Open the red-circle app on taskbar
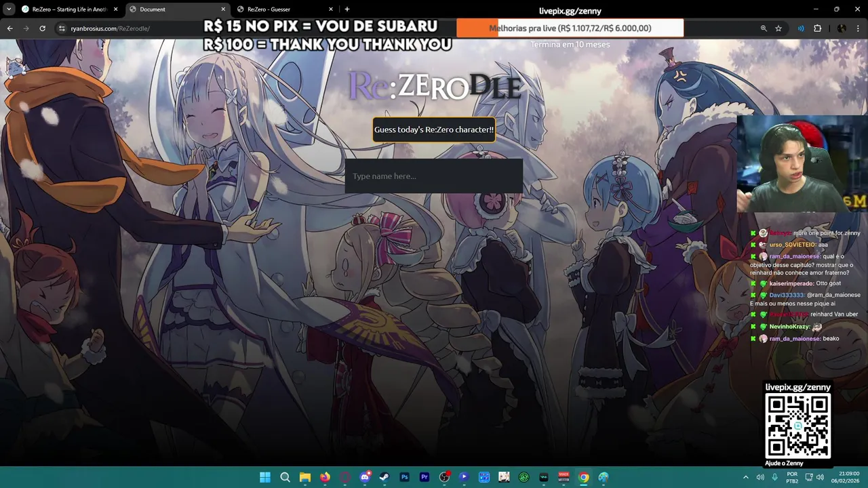This screenshot has height=488, width=868. [x=344, y=477]
